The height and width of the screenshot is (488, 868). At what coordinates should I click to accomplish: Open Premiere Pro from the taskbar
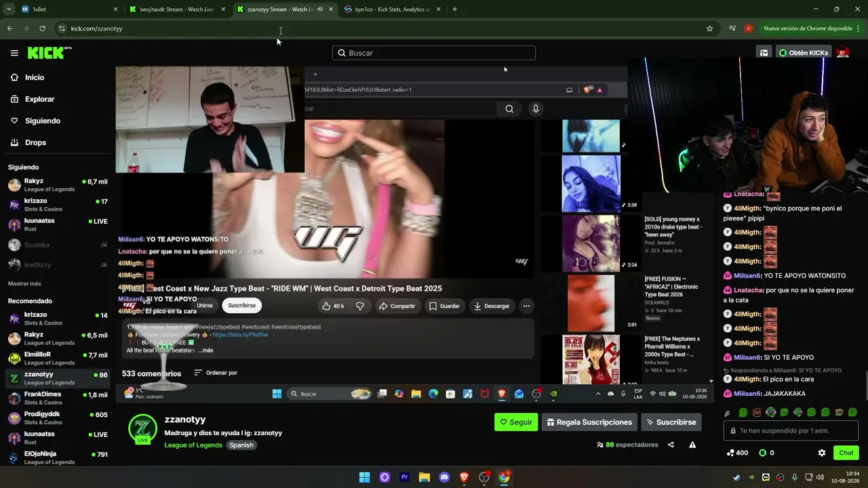[x=404, y=477]
